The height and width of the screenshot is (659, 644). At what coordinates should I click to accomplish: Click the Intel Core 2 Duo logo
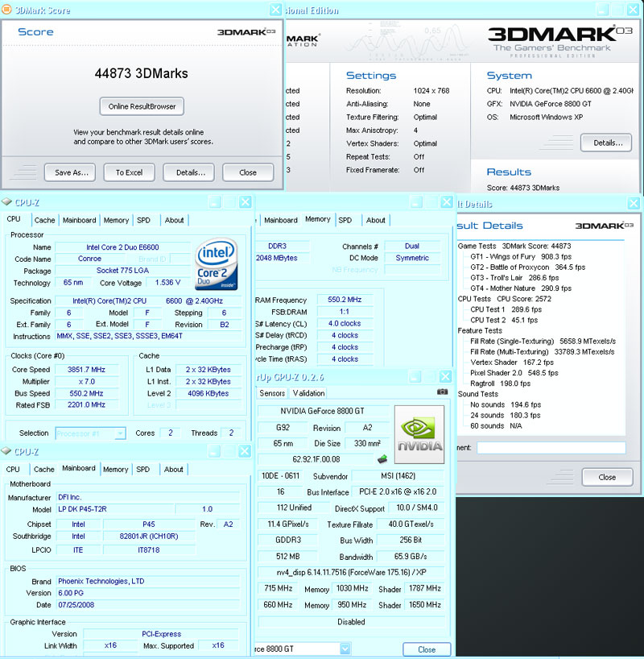click(x=216, y=264)
